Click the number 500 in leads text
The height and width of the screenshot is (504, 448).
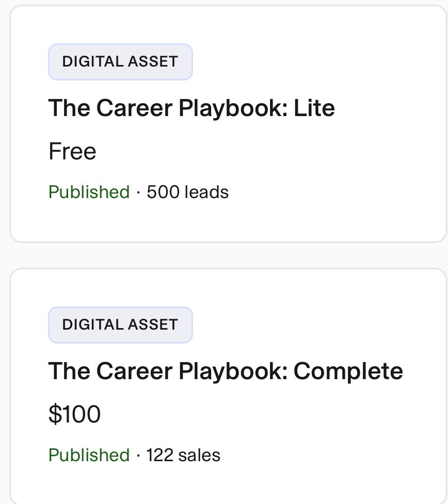(163, 192)
